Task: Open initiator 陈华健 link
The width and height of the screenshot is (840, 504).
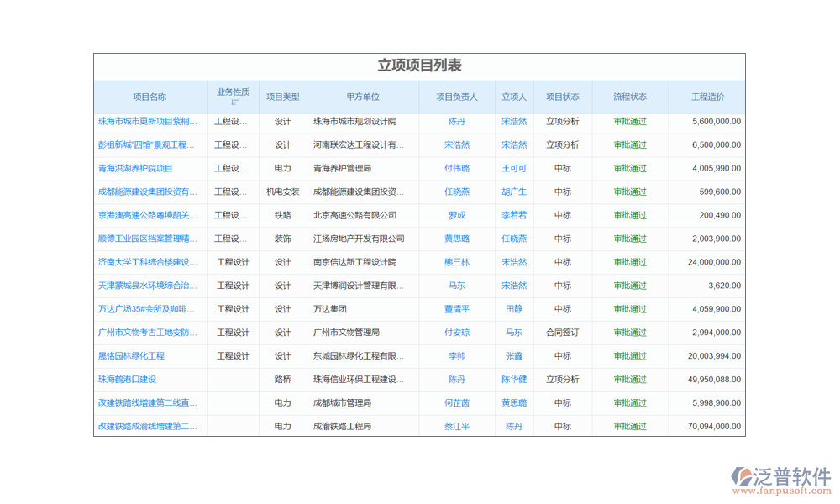Action: (514, 380)
